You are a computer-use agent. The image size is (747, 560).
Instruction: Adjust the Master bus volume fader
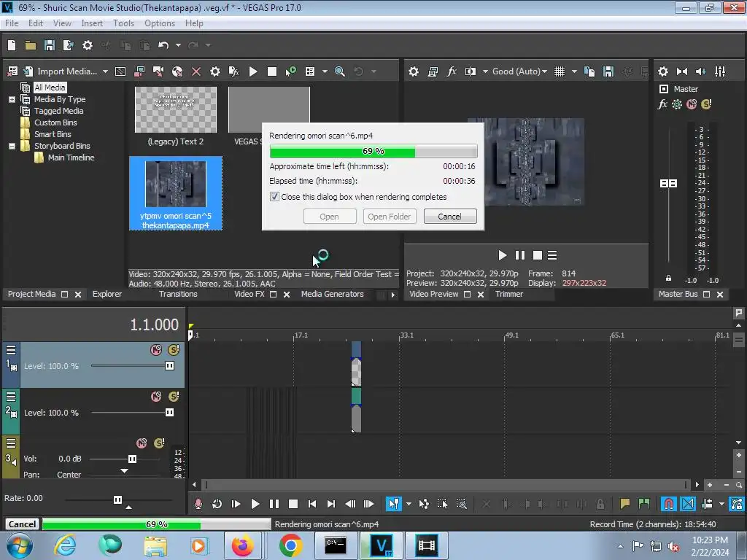click(x=668, y=183)
